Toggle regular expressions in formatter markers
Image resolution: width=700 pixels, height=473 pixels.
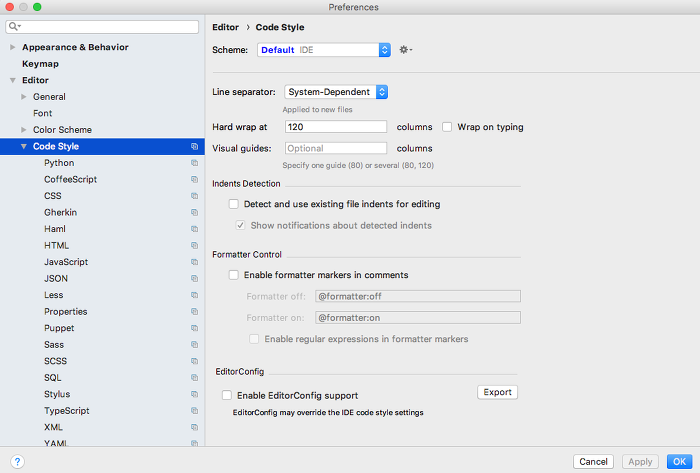tap(254, 339)
